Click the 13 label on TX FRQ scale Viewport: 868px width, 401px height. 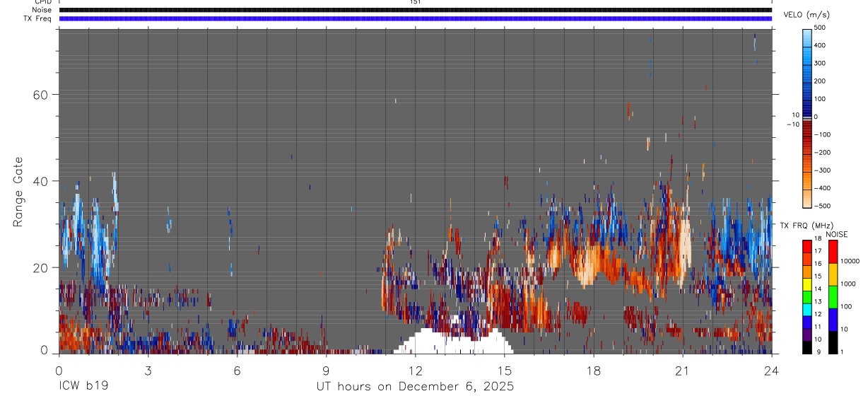coord(818,302)
